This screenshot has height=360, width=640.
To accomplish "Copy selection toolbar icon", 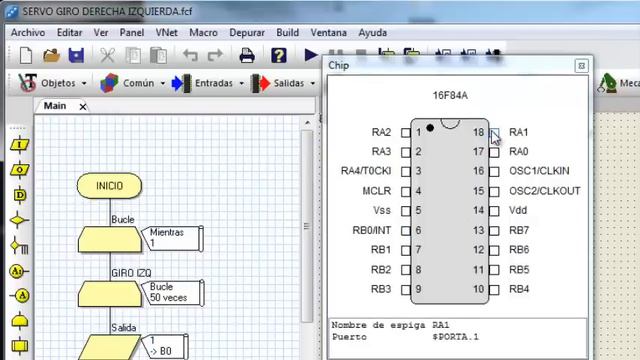I will (133, 55).
